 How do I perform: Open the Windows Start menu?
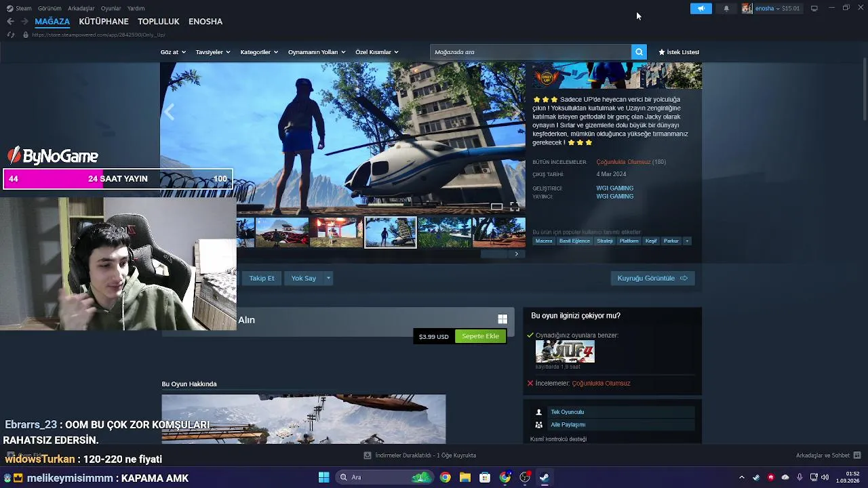324,477
